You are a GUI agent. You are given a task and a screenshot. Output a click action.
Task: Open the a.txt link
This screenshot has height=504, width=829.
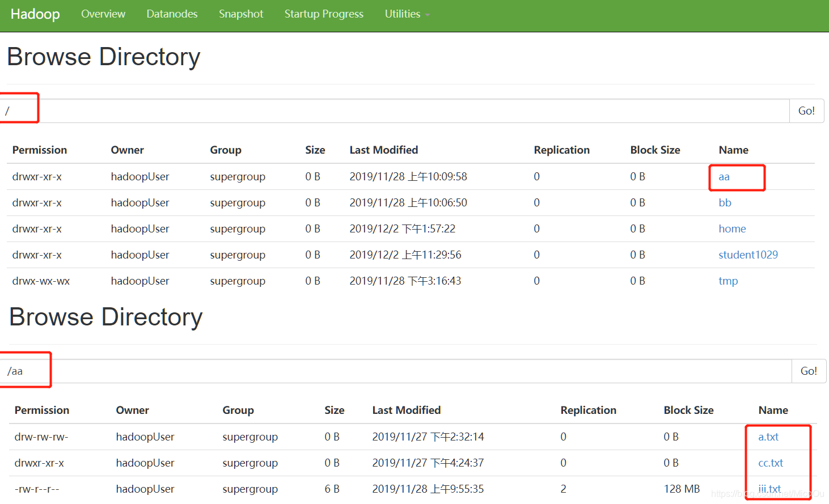[768, 437]
